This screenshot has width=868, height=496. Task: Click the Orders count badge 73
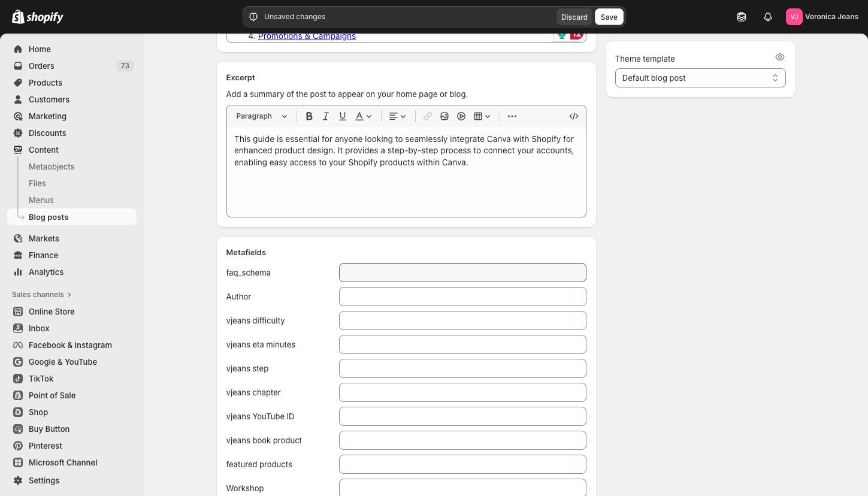pos(125,66)
